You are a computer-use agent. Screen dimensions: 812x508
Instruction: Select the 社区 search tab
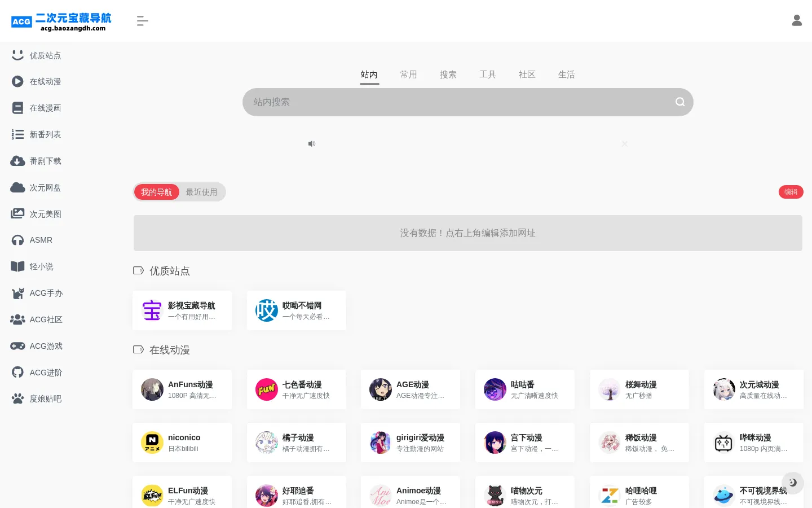(527, 75)
